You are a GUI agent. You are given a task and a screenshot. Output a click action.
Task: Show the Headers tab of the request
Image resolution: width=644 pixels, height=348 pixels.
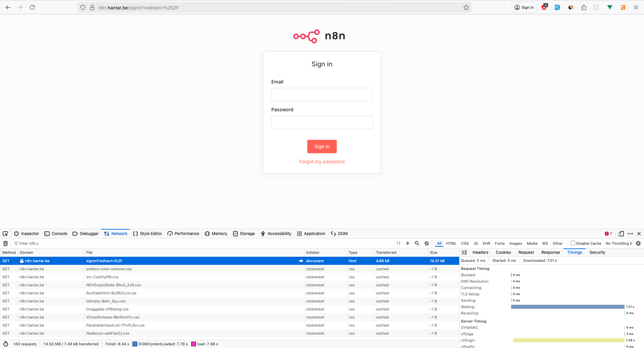point(480,252)
